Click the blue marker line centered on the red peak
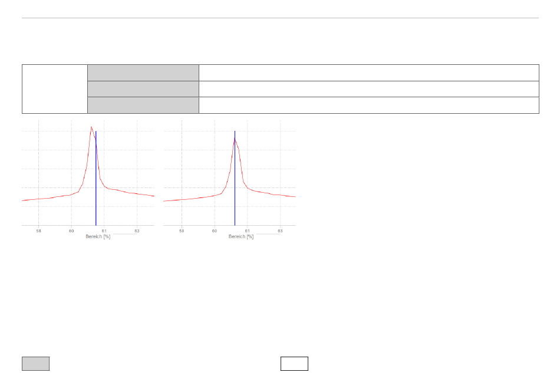This screenshot has width=560, height=392. click(235, 178)
